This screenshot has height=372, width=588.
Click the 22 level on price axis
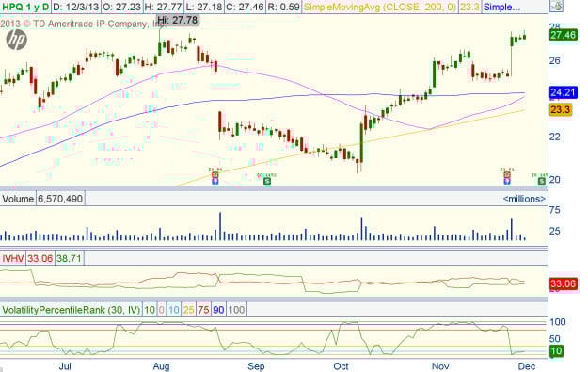pyautogui.click(x=555, y=137)
